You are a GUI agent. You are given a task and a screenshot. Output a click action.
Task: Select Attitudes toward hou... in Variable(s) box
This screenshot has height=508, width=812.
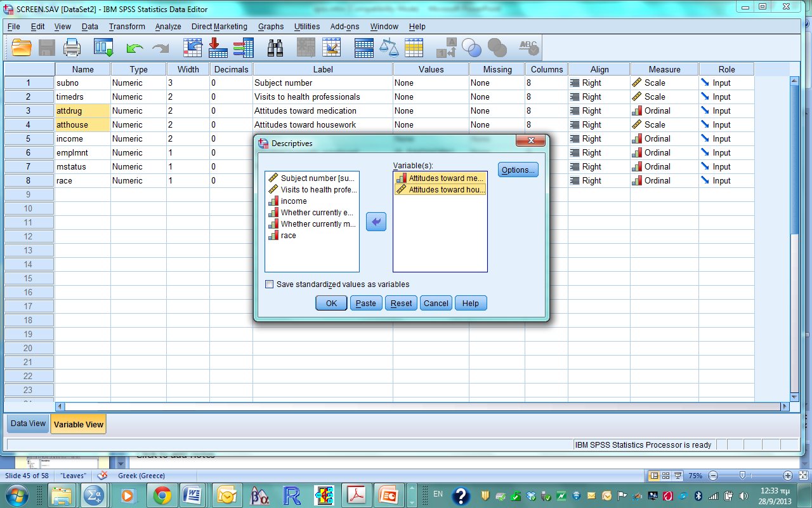click(440, 190)
